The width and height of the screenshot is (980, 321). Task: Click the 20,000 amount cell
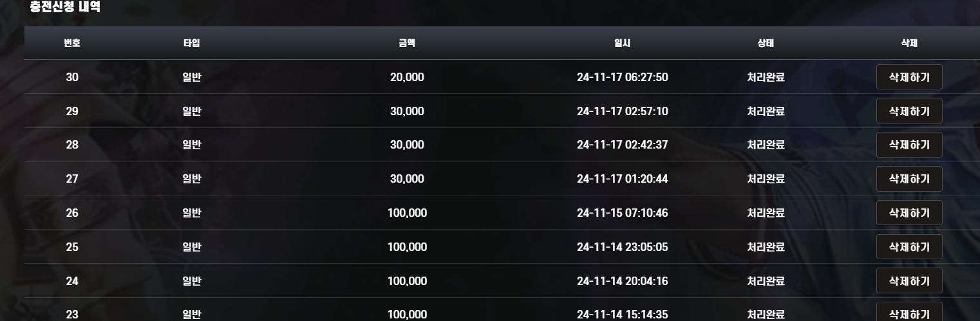[x=407, y=77]
